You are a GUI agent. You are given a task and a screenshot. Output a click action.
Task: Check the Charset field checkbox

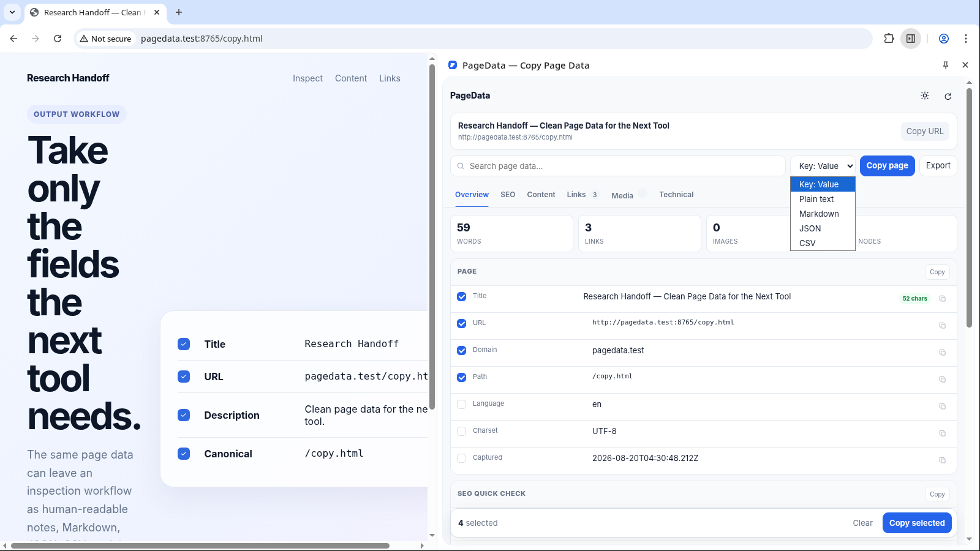(x=462, y=431)
